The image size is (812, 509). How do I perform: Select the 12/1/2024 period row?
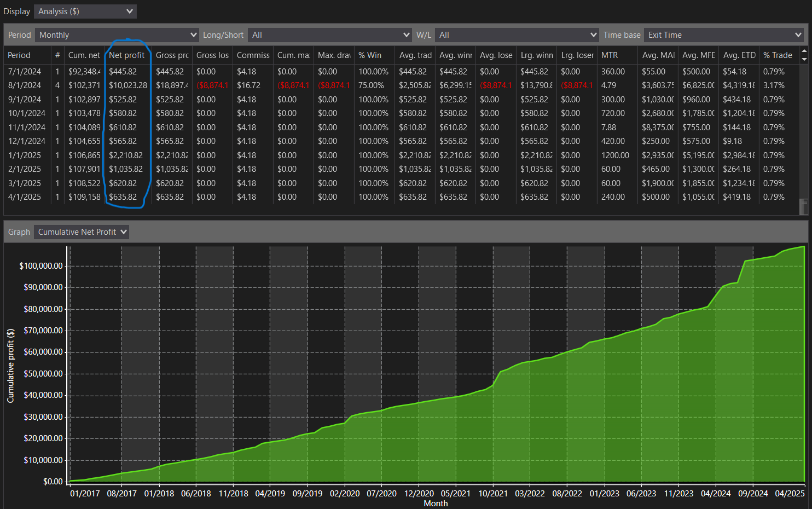pos(402,141)
